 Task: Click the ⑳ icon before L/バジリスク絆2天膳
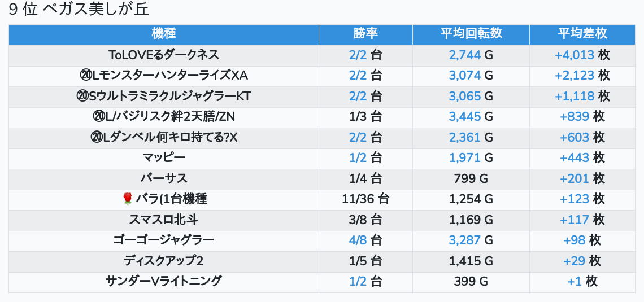point(97,117)
